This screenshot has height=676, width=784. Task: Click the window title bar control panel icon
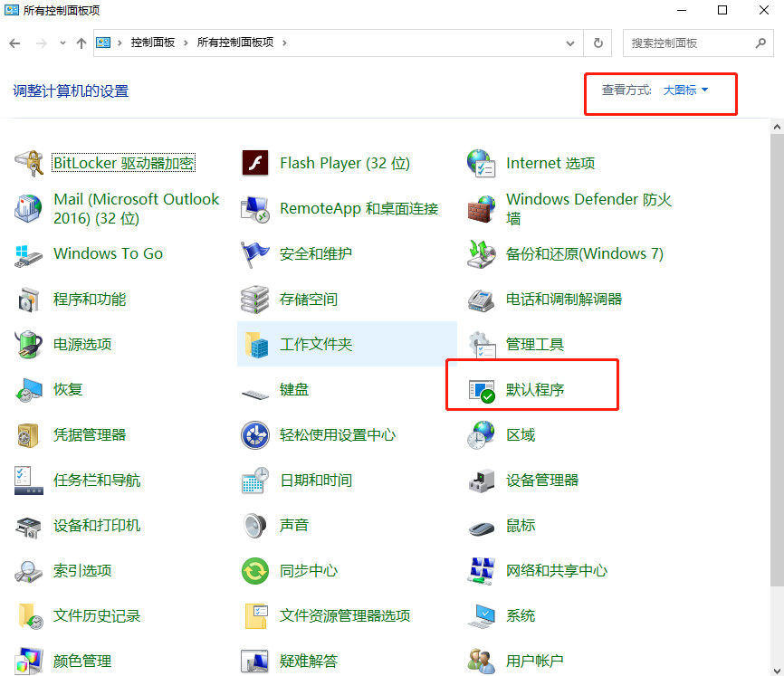click(12, 10)
